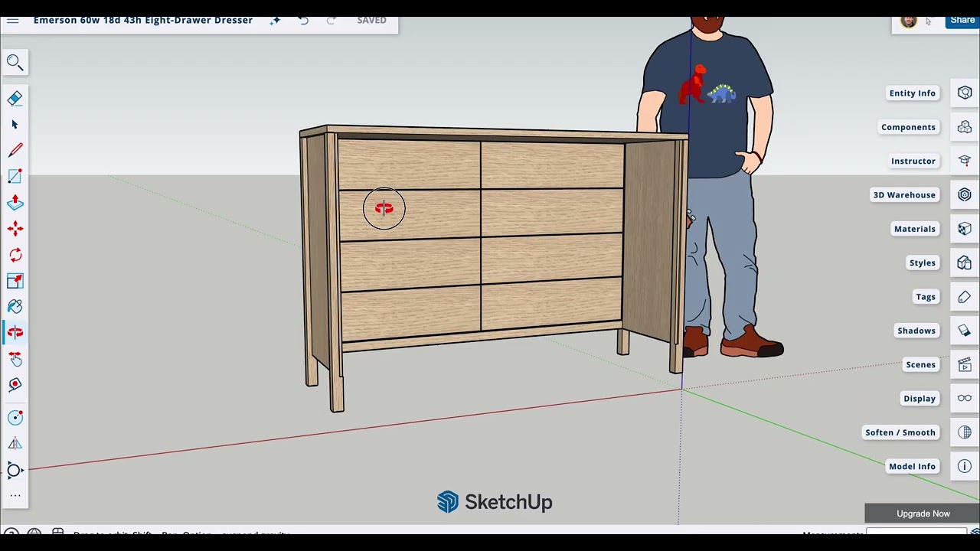
Task: Pick the Select arrow tool
Action: tap(15, 124)
